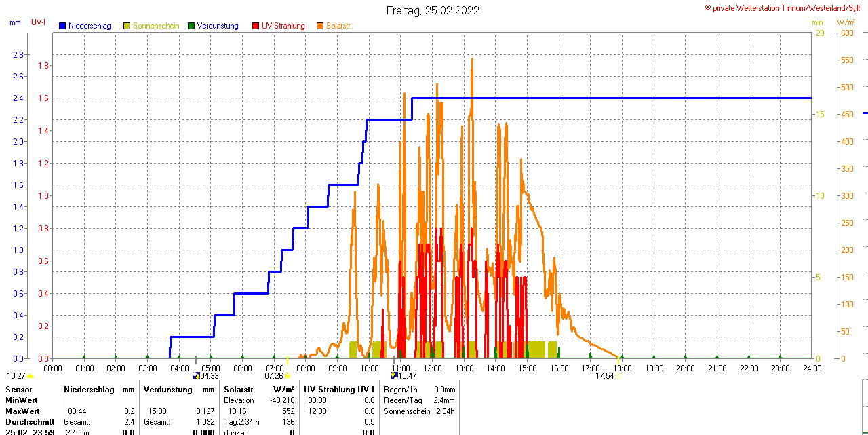This screenshot has height=435, width=868.
Task: Click the Sensor header in the data table
Action: point(19,390)
